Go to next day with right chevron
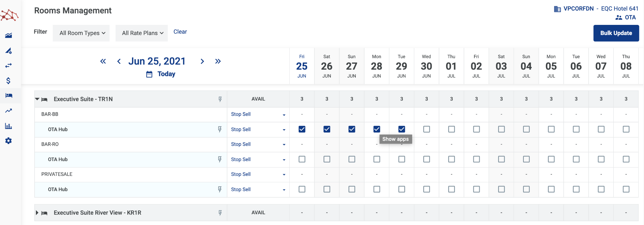The height and width of the screenshot is (225, 644). (202, 61)
